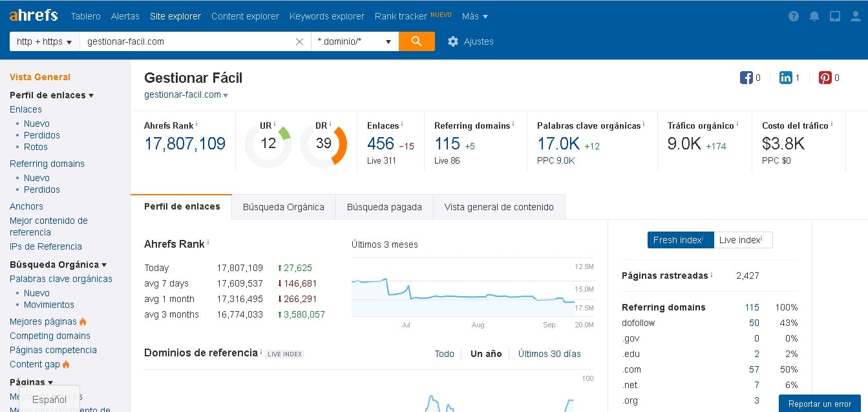The image size is (868, 412).
Task: Open Palabras clave orgánicas sidebar link
Action: [x=61, y=279]
